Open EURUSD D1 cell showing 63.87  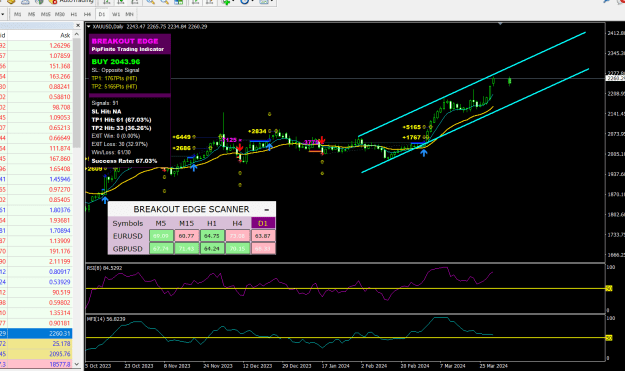pyautogui.click(x=263, y=236)
